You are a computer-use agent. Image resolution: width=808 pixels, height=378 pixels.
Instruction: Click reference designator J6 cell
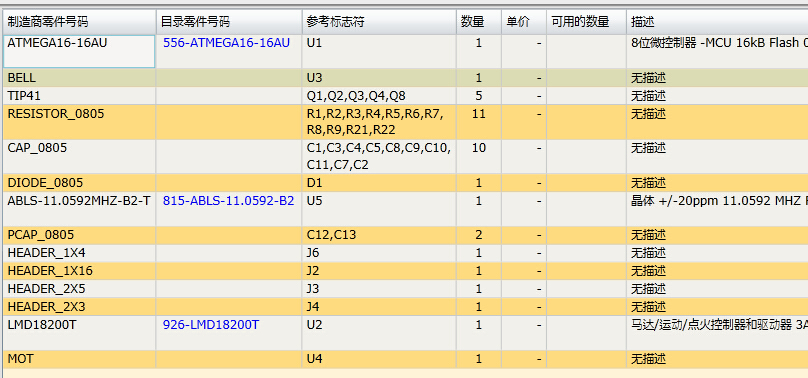(379, 253)
